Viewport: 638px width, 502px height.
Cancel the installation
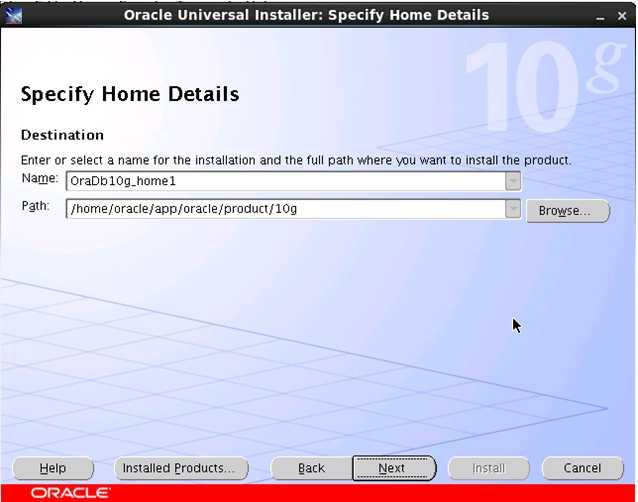[x=582, y=468]
